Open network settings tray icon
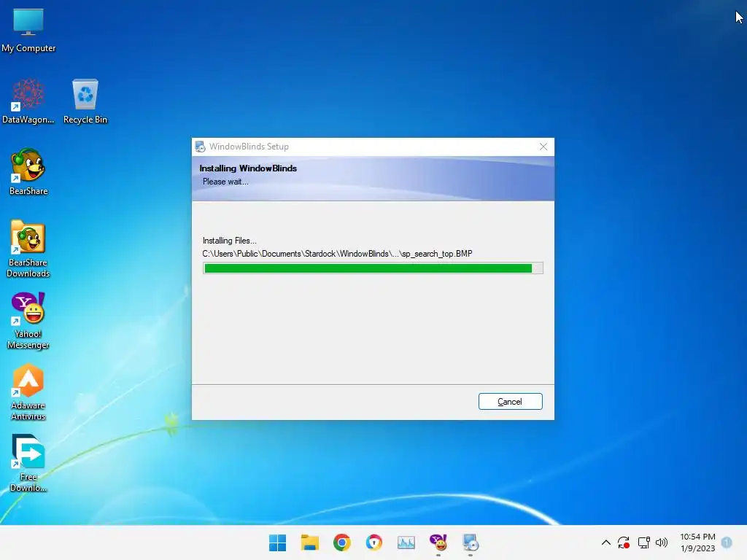The height and width of the screenshot is (560, 747). point(643,542)
